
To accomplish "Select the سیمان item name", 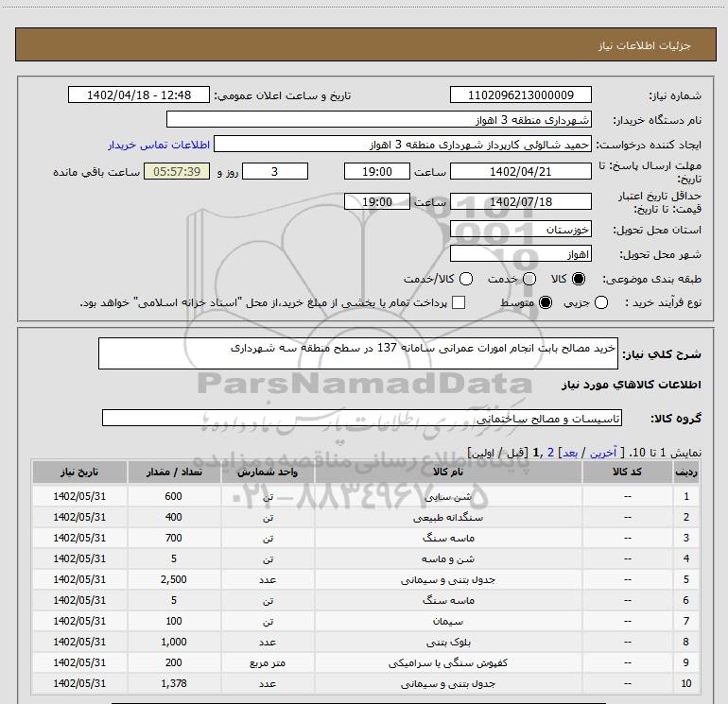I will pos(448,621).
